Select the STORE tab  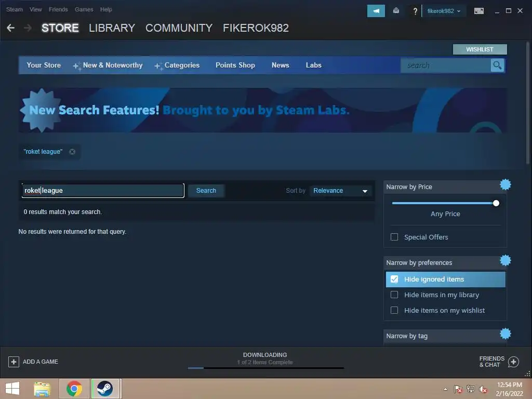(60, 28)
